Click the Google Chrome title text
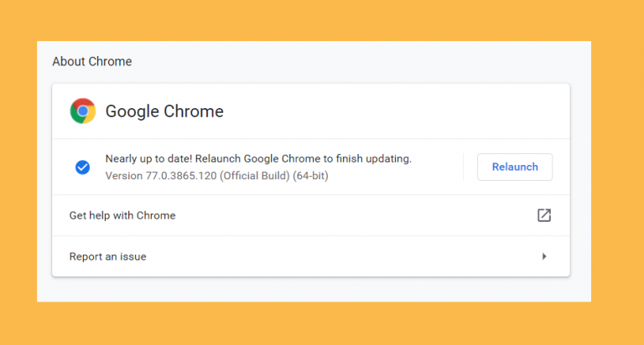 click(164, 111)
